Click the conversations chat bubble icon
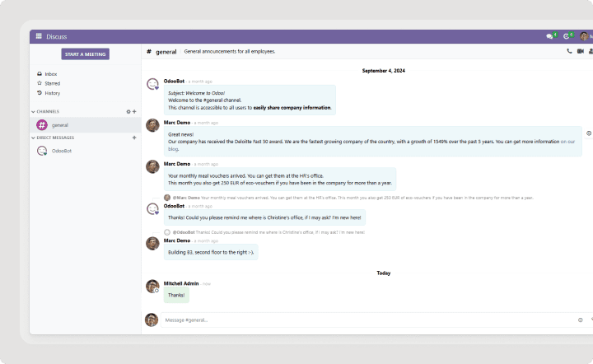The width and height of the screenshot is (593, 364). click(549, 36)
